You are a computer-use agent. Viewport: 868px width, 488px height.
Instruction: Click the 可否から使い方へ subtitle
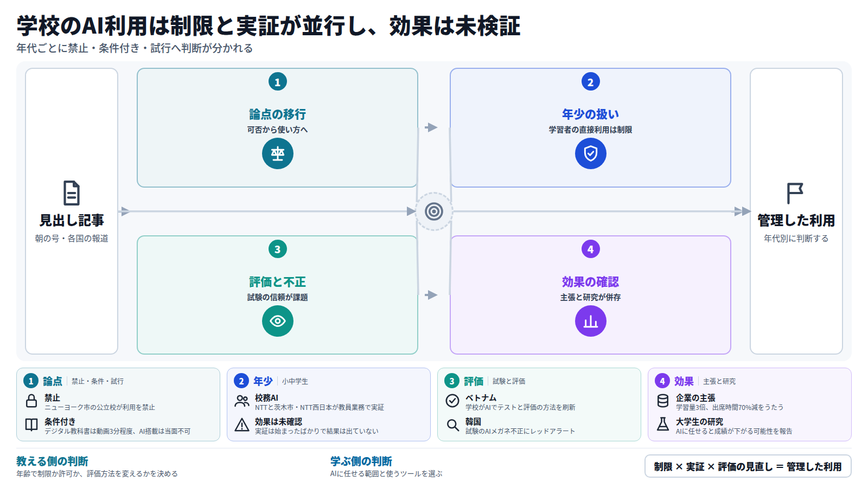[x=278, y=130]
